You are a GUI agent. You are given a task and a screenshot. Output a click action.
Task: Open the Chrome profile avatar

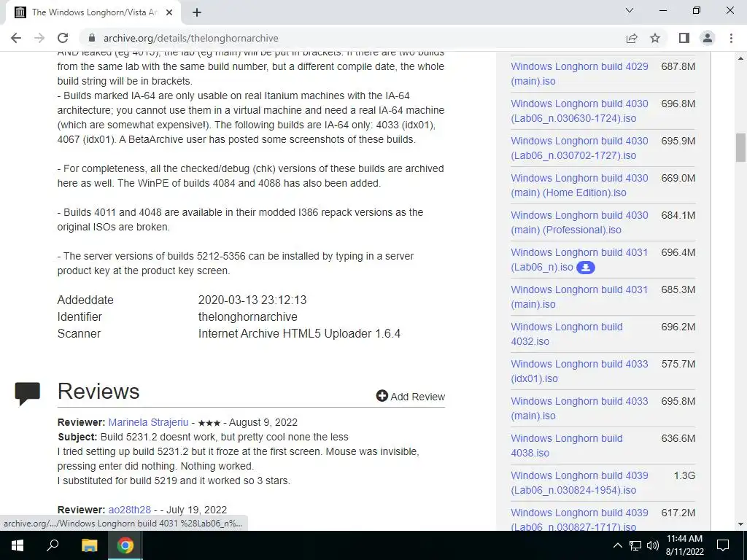click(x=708, y=38)
